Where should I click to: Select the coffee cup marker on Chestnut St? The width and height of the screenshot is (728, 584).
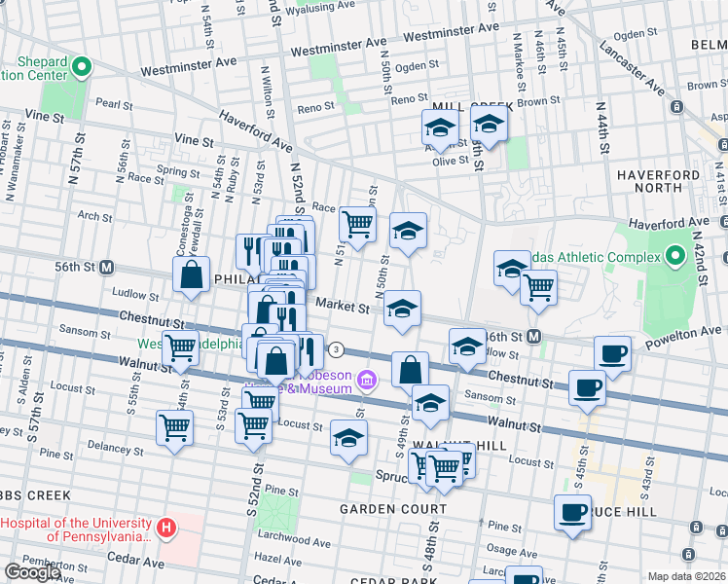(587, 389)
